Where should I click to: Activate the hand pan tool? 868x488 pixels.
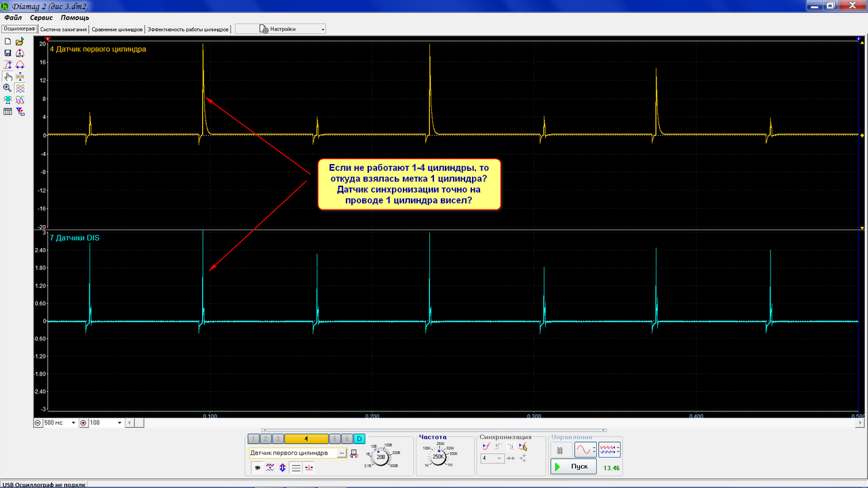7,77
